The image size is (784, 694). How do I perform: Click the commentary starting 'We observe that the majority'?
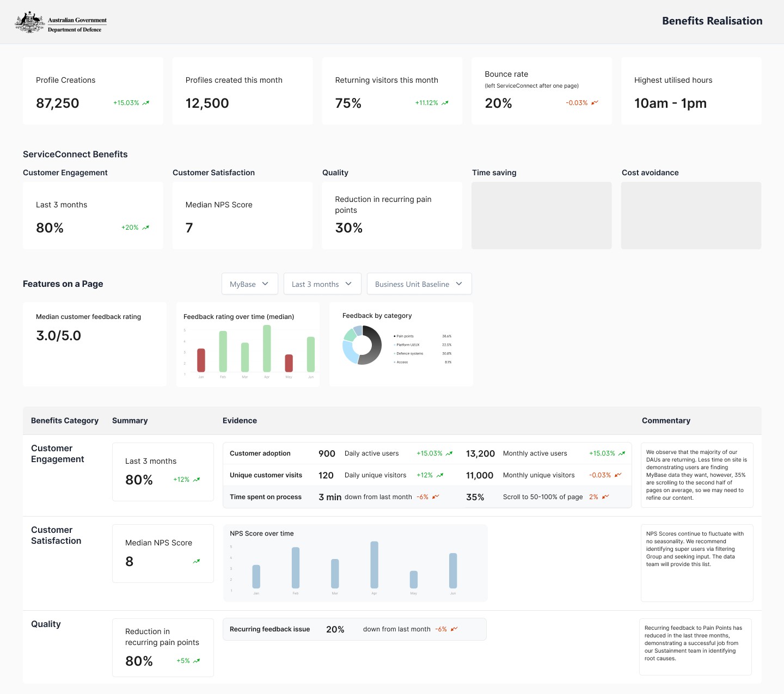click(x=696, y=475)
